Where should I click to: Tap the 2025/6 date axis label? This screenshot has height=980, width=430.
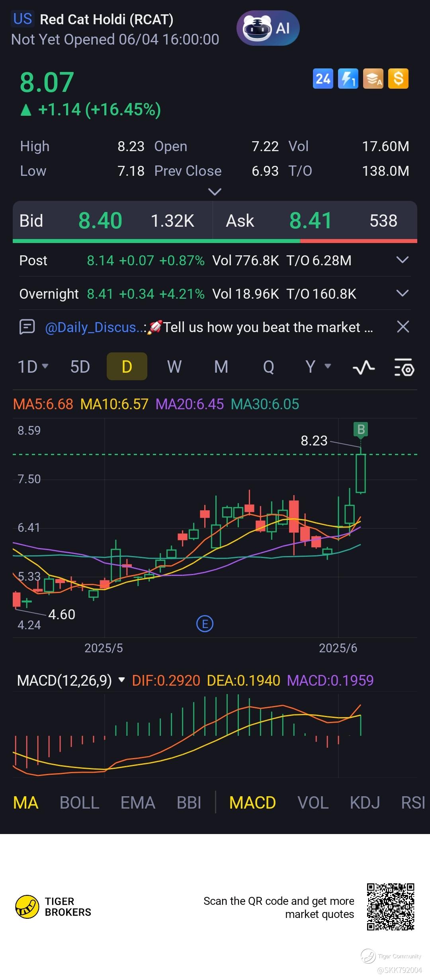pyautogui.click(x=338, y=648)
